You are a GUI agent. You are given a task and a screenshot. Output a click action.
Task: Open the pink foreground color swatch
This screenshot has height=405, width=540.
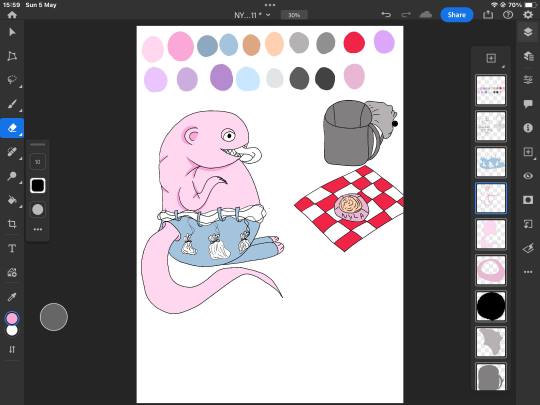(x=12, y=319)
